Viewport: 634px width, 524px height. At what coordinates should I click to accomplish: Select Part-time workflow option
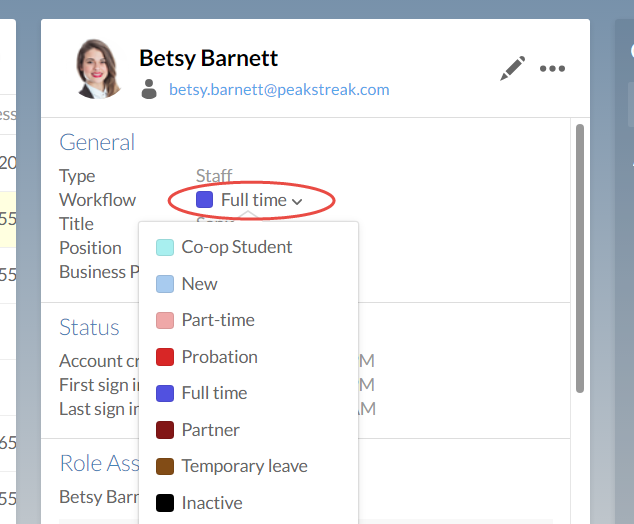218,320
